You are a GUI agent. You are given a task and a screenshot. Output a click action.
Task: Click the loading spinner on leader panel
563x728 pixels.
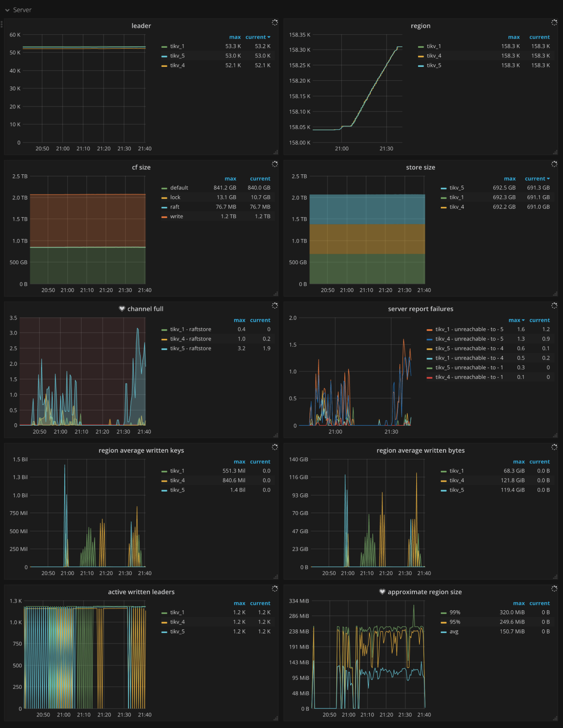pos(275,22)
